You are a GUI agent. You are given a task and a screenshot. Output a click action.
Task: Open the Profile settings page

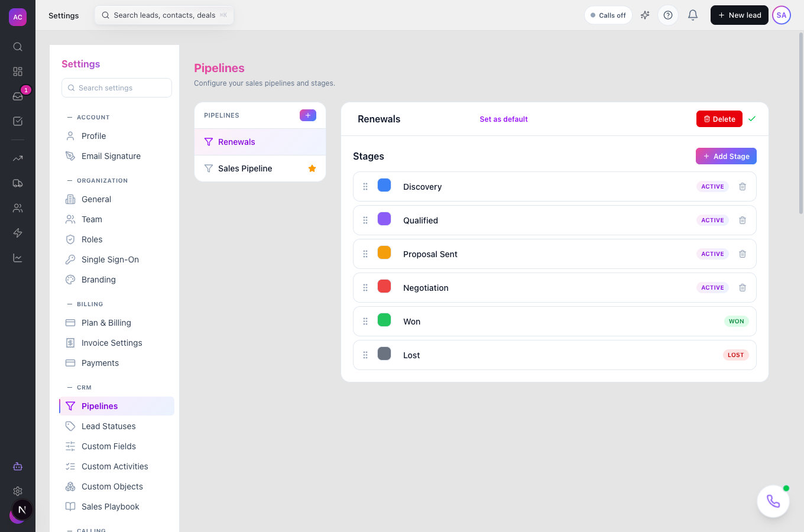[x=116, y=136]
